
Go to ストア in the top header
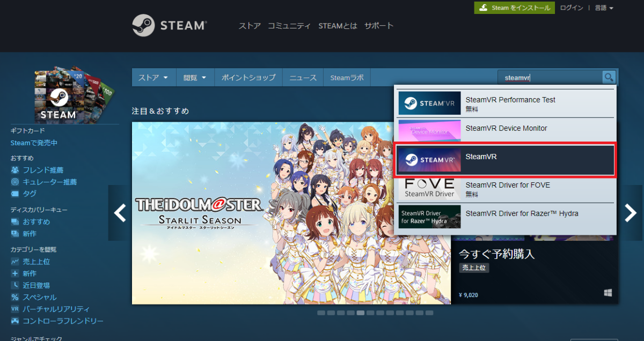[250, 26]
